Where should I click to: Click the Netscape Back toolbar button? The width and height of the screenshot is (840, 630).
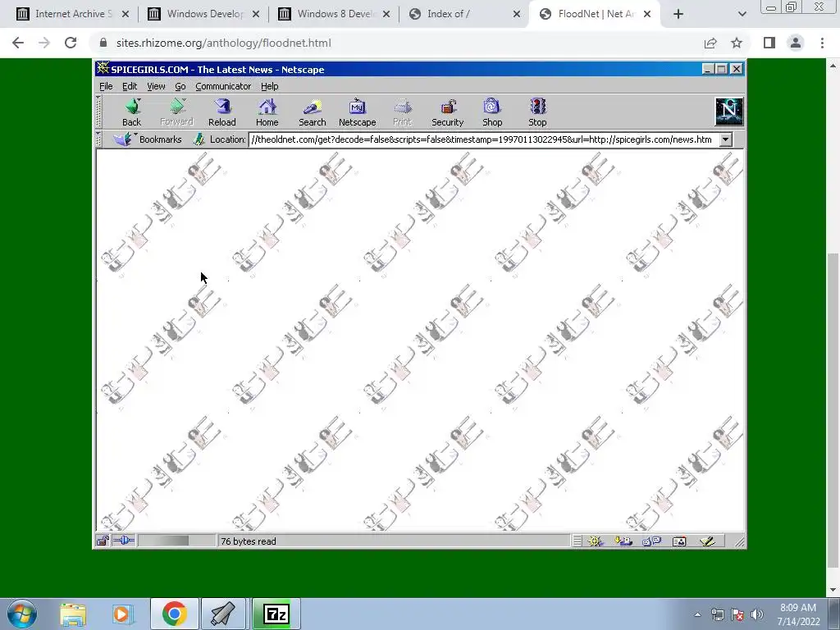tap(132, 112)
